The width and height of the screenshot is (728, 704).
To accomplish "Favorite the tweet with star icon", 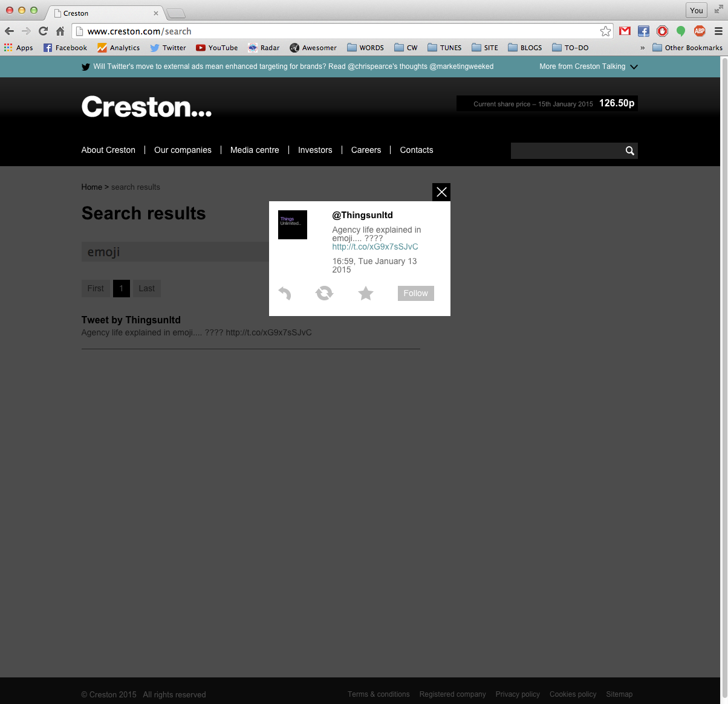I will [366, 293].
